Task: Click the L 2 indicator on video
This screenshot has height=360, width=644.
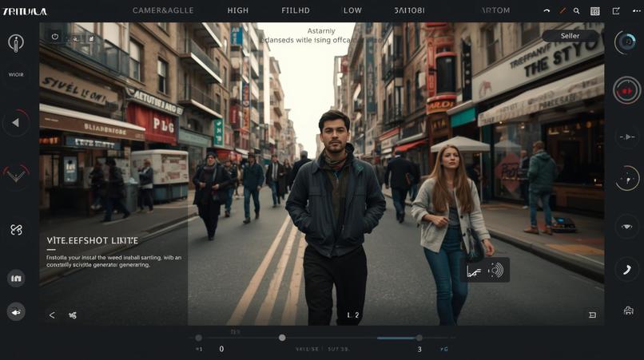Action: [353, 315]
